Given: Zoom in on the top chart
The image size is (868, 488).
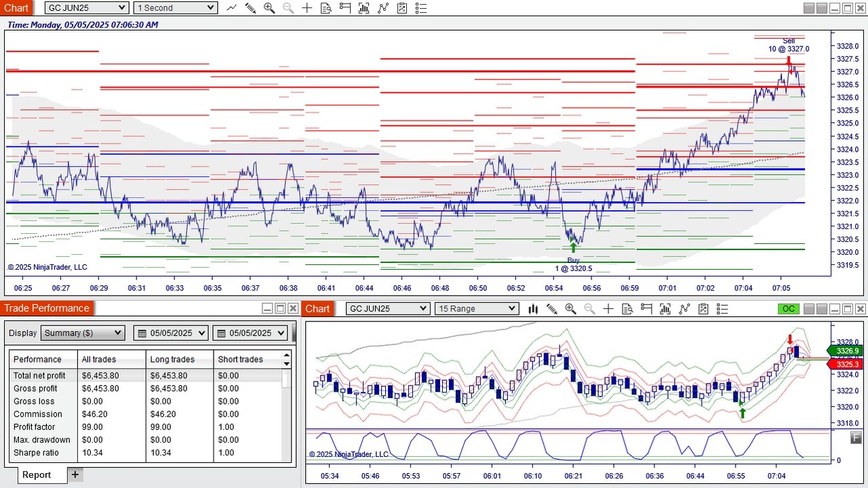Looking at the screenshot, I should pos(269,8).
